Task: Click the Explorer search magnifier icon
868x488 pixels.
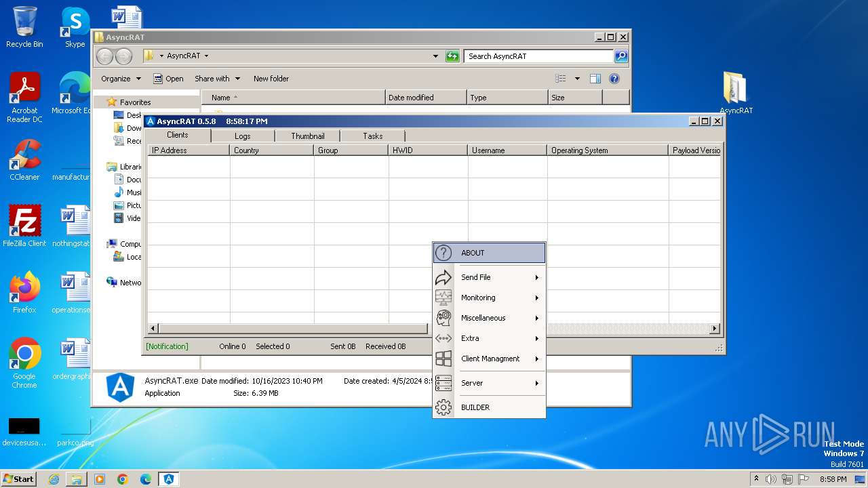Action: pos(621,56)
